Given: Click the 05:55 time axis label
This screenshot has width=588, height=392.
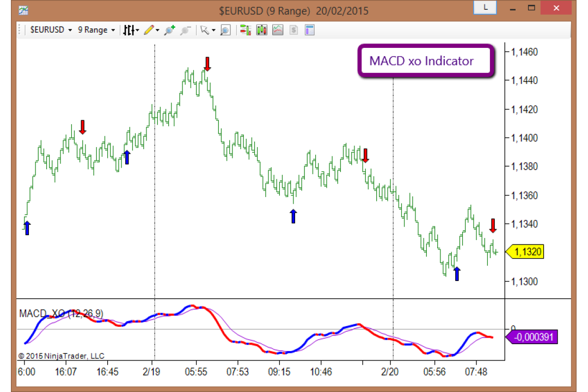Looking at the screenshot, I should coord(196,372).
